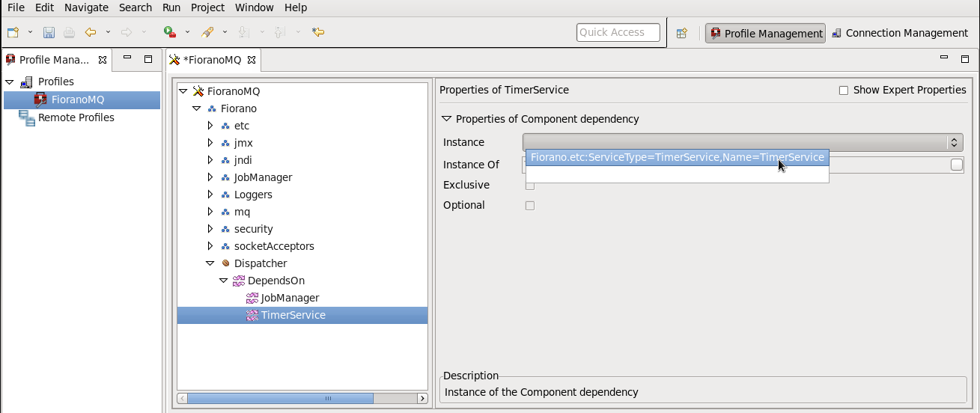
Task: Expand the jmx tree node
Action: (210, 143)
